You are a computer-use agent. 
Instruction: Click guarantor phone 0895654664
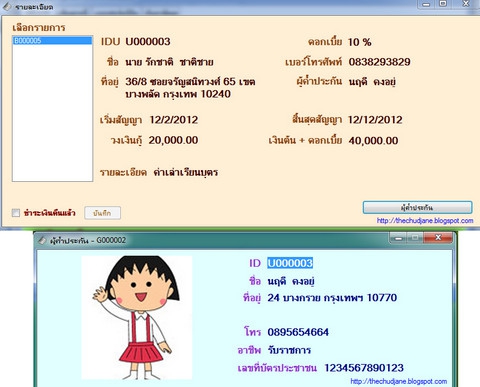tap(298, 332)
